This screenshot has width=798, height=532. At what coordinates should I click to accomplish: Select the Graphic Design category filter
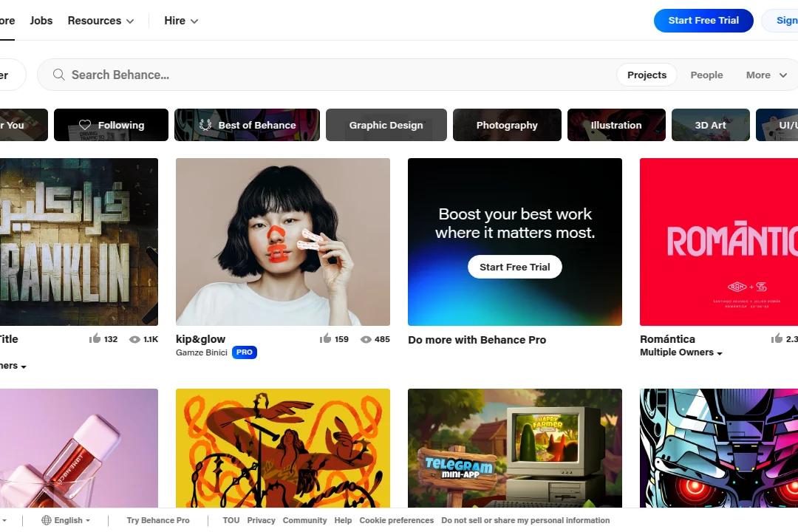coord(386,125)
